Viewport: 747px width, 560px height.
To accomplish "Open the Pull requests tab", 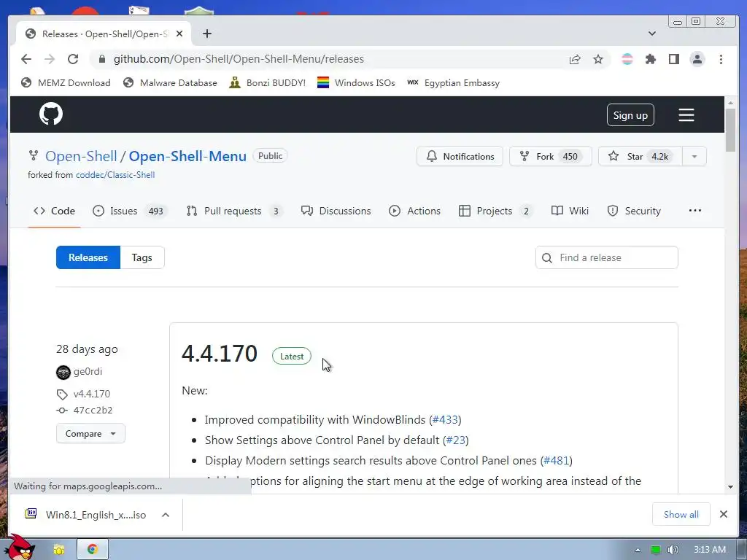I will [234, 211].
